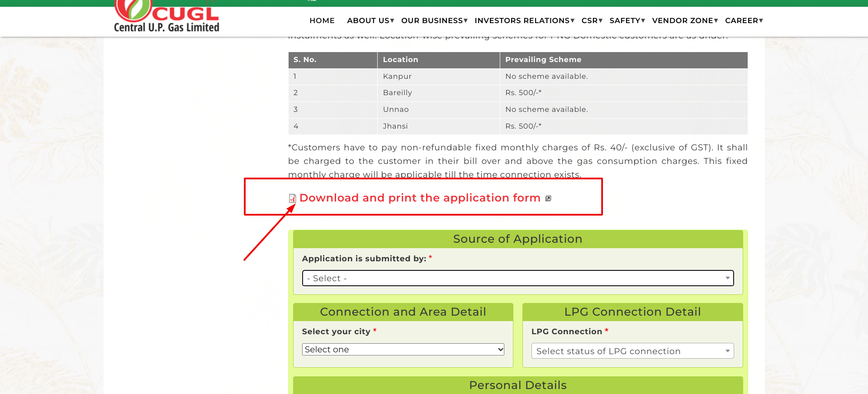Go to the HOME page
868x394 pixels.
tap(322, 20)
